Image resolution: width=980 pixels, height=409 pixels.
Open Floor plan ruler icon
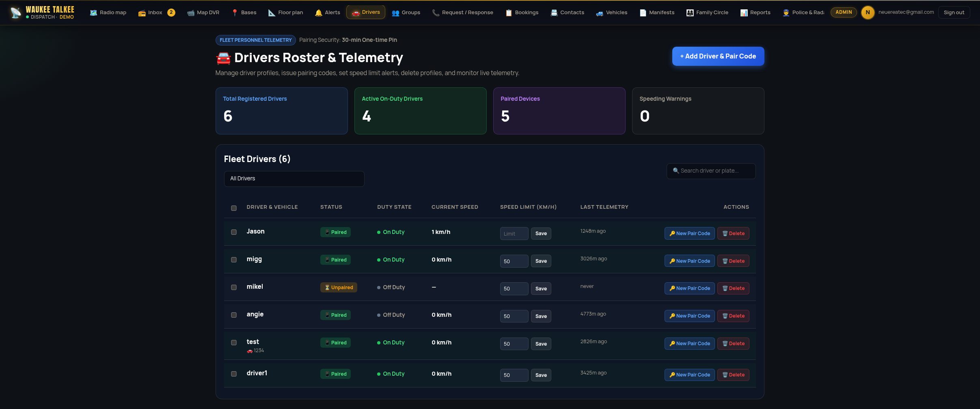pyautogui.click(x=272, y=13)
